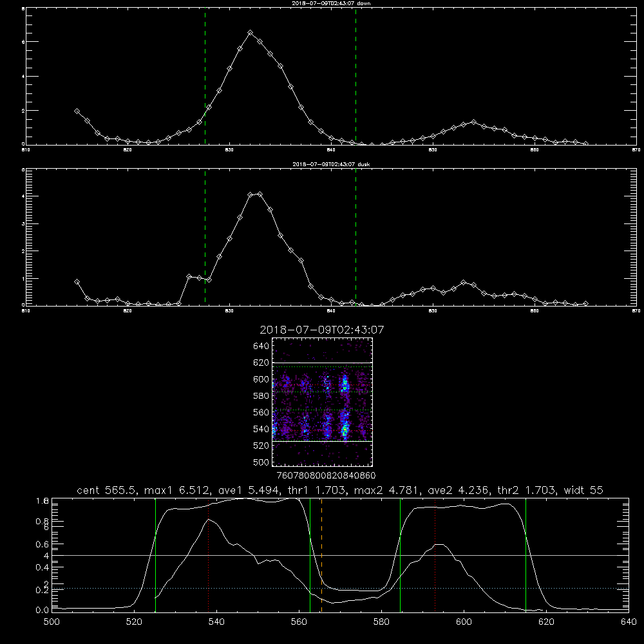Click the left green dashed line in dawn plot
Viewport: 644px width, 644px height.
pos(205,77)
